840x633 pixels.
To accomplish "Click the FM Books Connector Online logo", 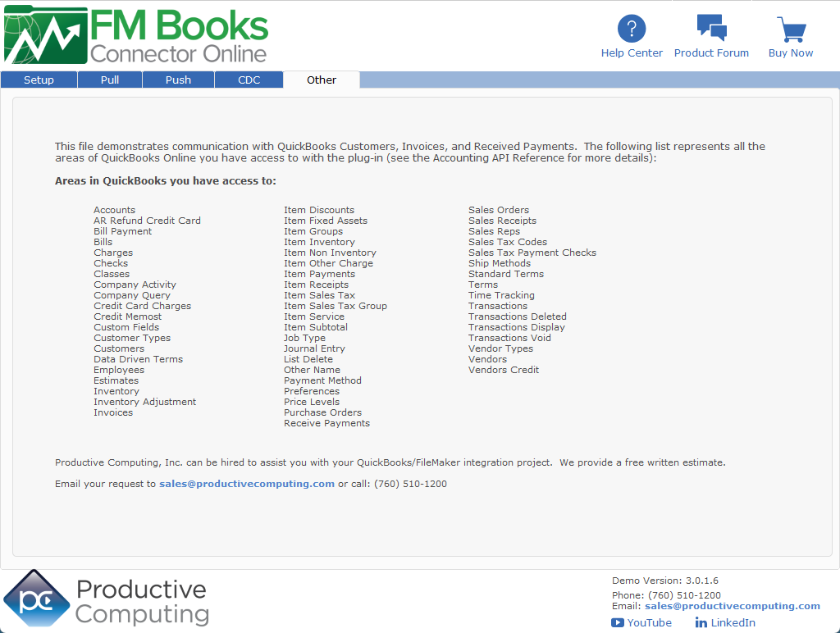I will tap(136, 35).
